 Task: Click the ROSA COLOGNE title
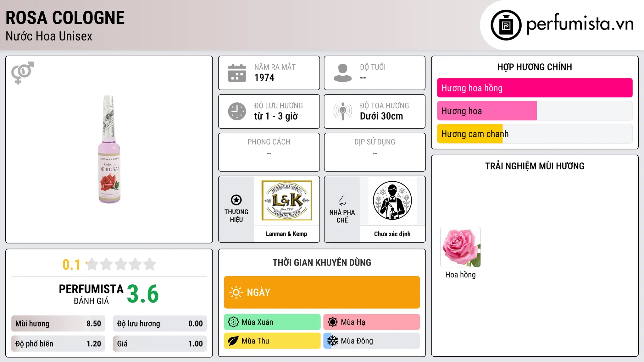click(x=65, y=18)
